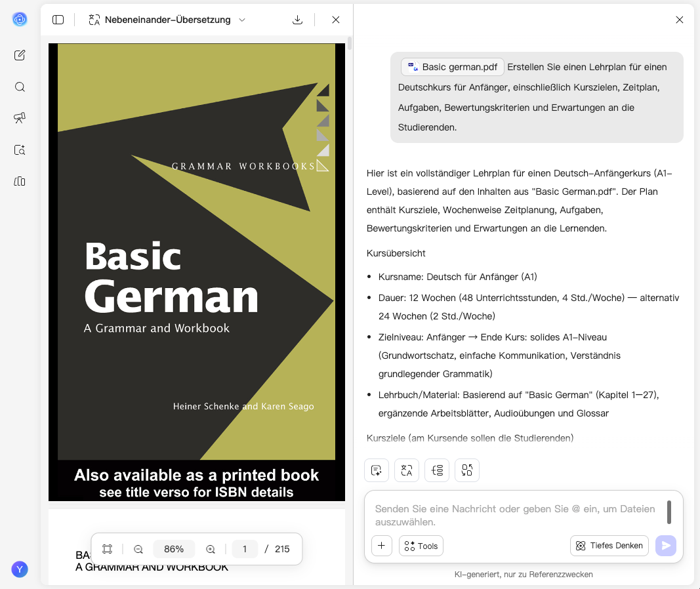Click the send message button
This screenshot has height=589, width=700.
click(666, 546)
